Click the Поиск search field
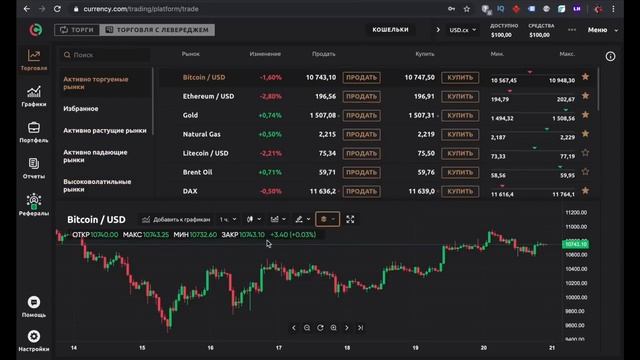The width and height of the screenshot is (640, 360). pos(106,55)
